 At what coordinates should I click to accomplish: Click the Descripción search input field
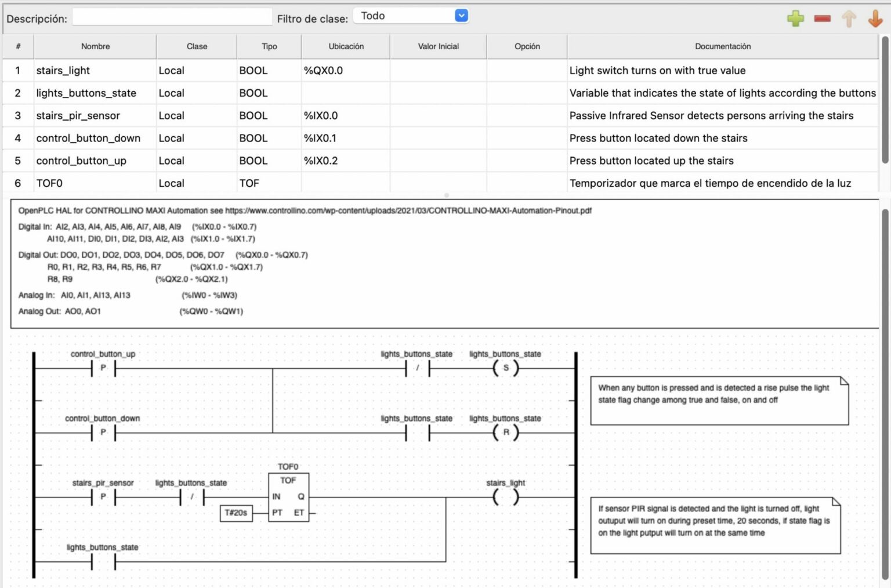coord(172,16)
